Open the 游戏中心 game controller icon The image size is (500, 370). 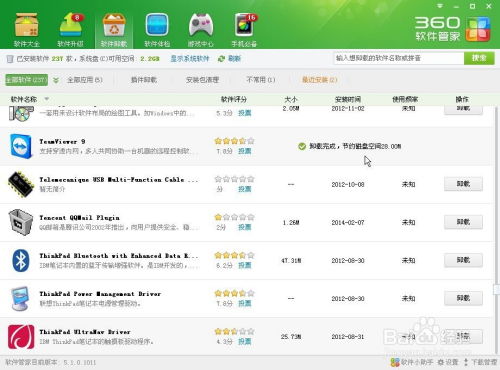click(x=201, y=25)
